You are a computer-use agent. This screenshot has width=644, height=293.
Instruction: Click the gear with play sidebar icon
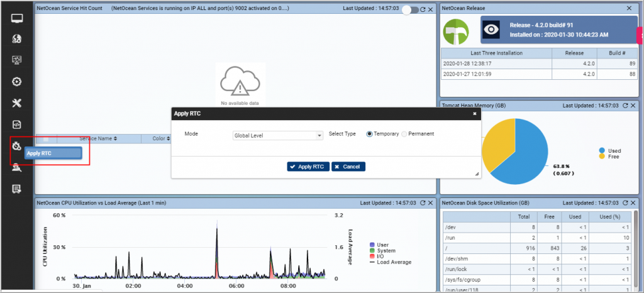click(17, 82)
